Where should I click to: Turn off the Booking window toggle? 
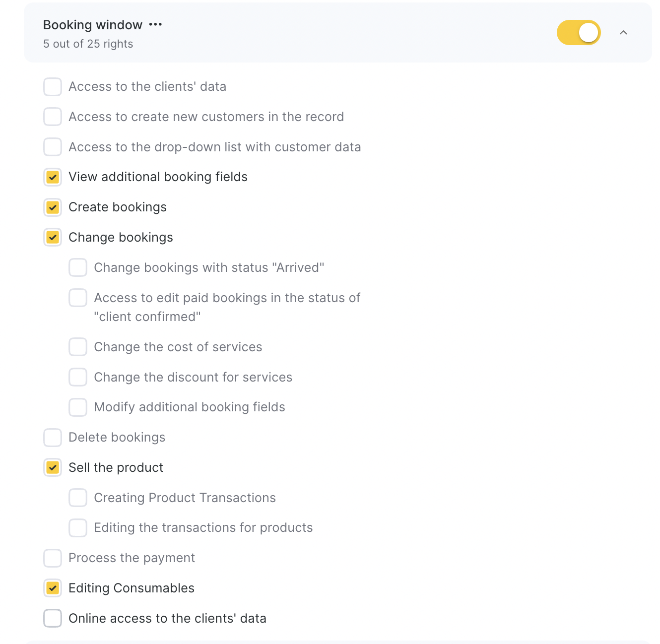click(579, 33)
